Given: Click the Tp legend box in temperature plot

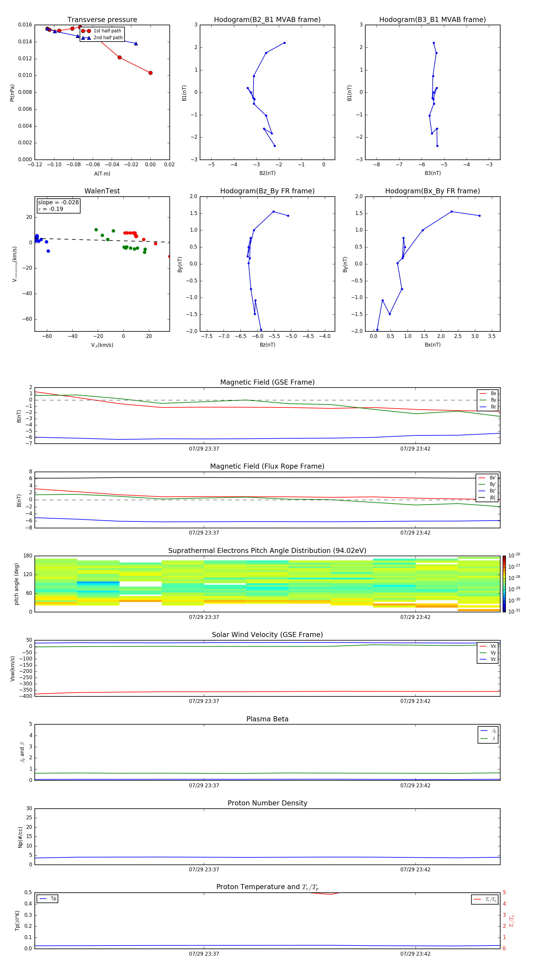Looking at the screenshot, I should pyautogui.click(x=47, y=899).
